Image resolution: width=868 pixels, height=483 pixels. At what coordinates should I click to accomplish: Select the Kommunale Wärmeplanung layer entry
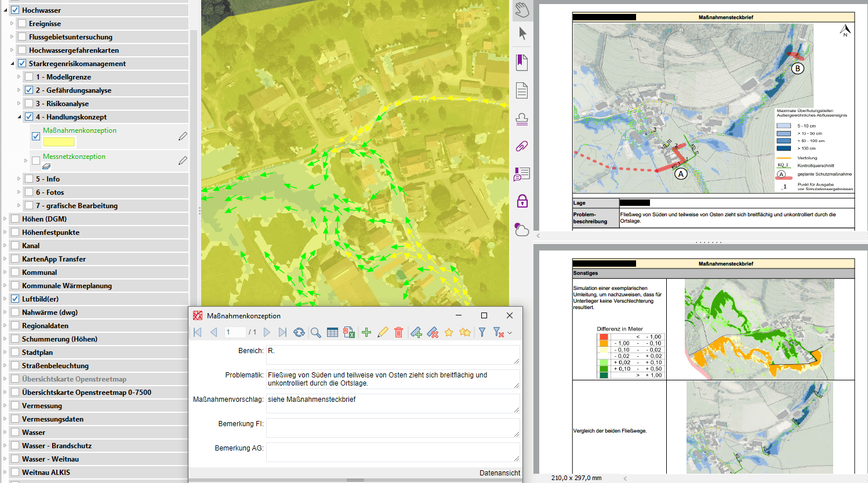point(67,286)
